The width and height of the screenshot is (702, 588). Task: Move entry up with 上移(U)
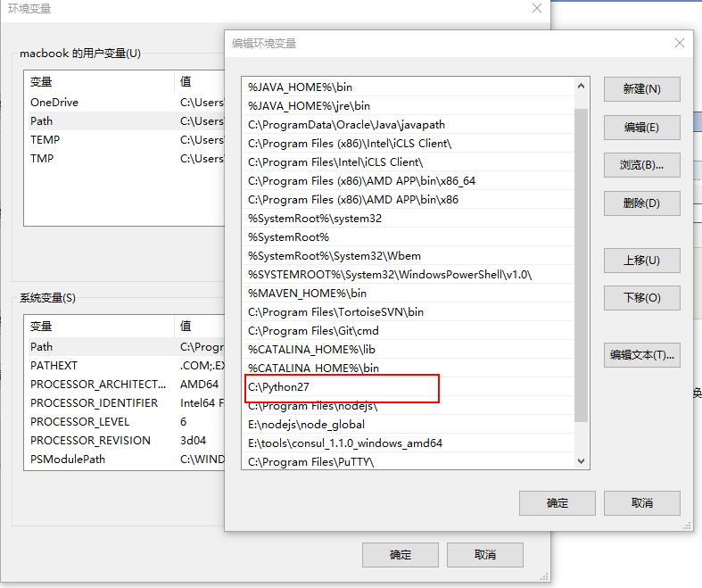point(641,261)
